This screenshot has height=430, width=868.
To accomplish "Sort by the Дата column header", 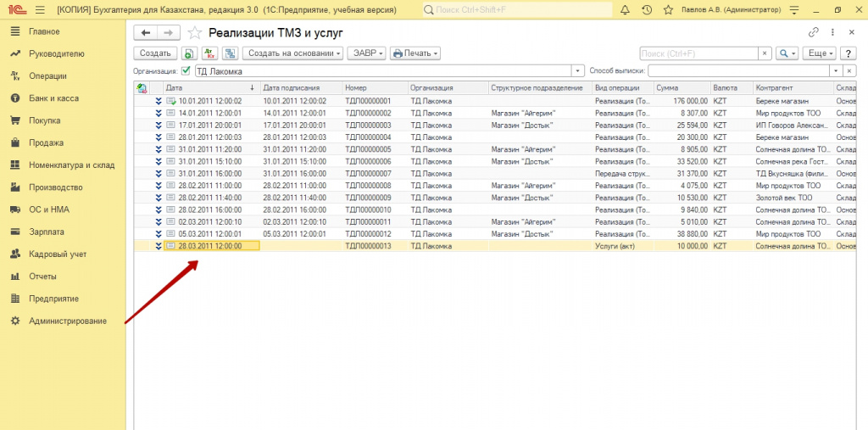I will 211,87.
